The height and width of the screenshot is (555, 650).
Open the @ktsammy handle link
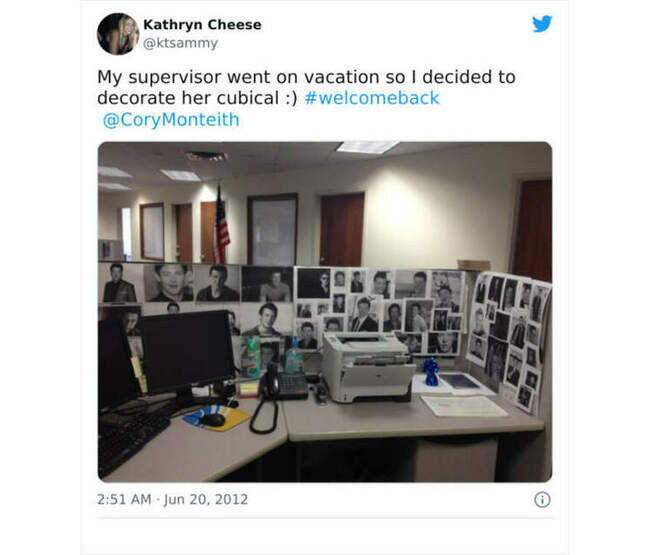tap(180, 43)
